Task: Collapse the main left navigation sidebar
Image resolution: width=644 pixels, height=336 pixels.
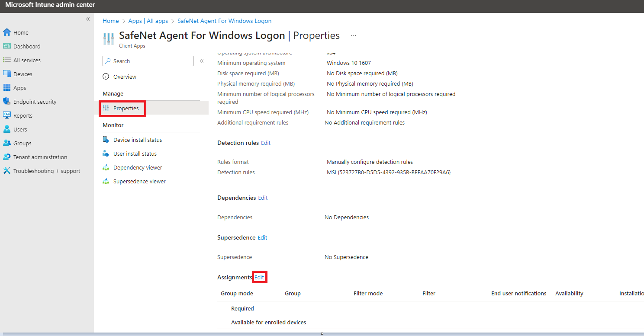Action: [x=87, y=19]
